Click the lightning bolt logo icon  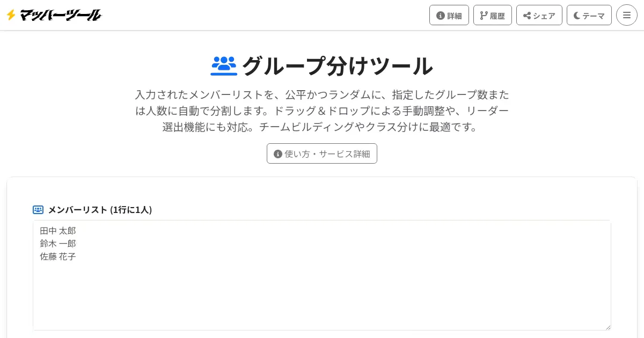pyautogui.click(x=11, y=15)
